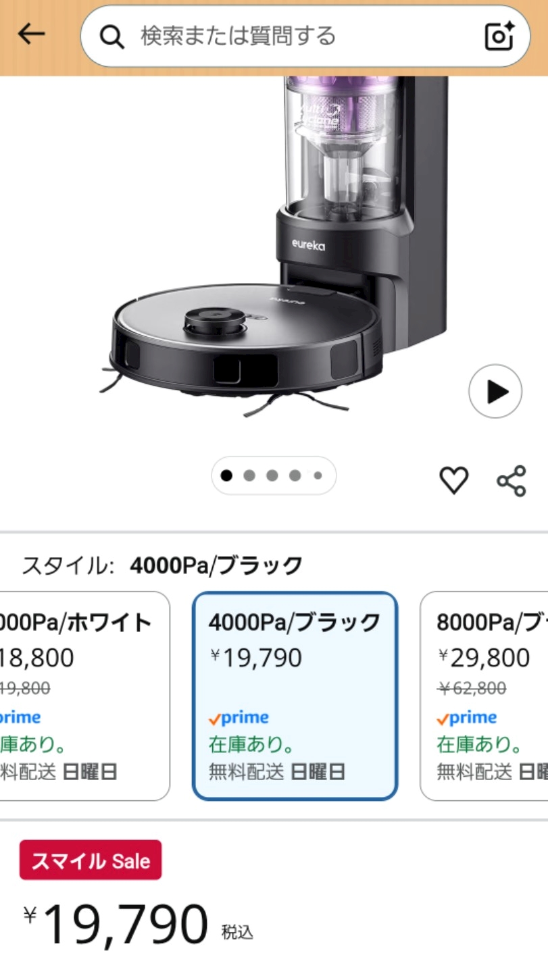Tap the スマイル Sale badge

[x=91, y=860]
